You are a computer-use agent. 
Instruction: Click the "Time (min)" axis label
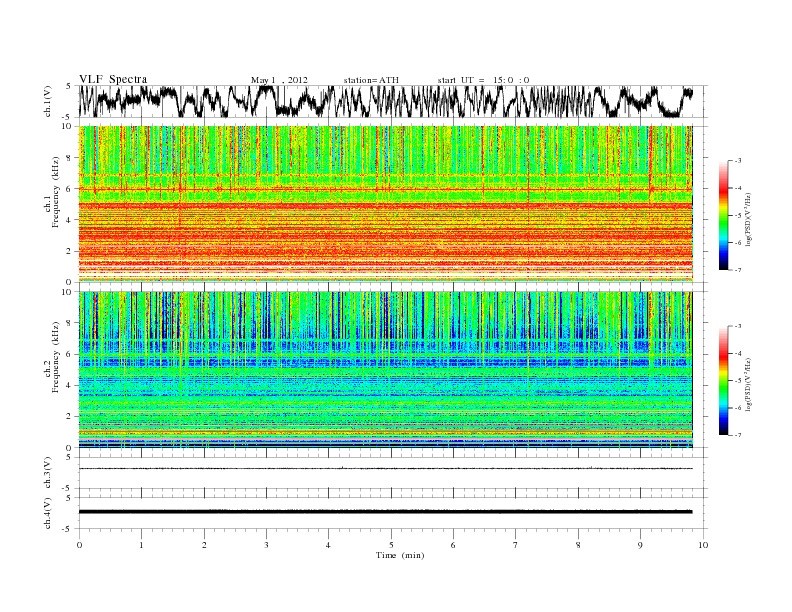[400, 555]
